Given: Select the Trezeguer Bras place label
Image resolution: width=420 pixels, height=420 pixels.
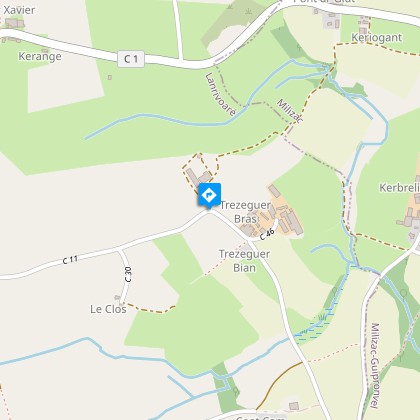Looking at the screenshot, I should pyautogui.click(x=246, y=212).
